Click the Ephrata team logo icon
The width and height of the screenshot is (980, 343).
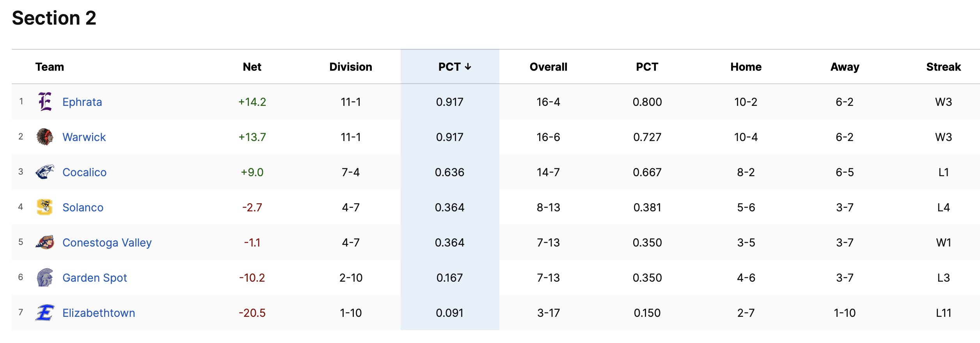[x=45, y=102]
